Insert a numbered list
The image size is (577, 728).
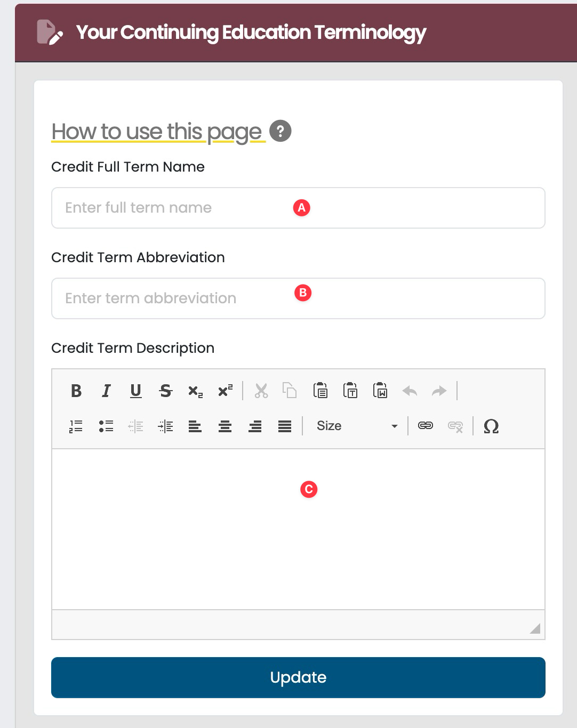click(76, 426)
